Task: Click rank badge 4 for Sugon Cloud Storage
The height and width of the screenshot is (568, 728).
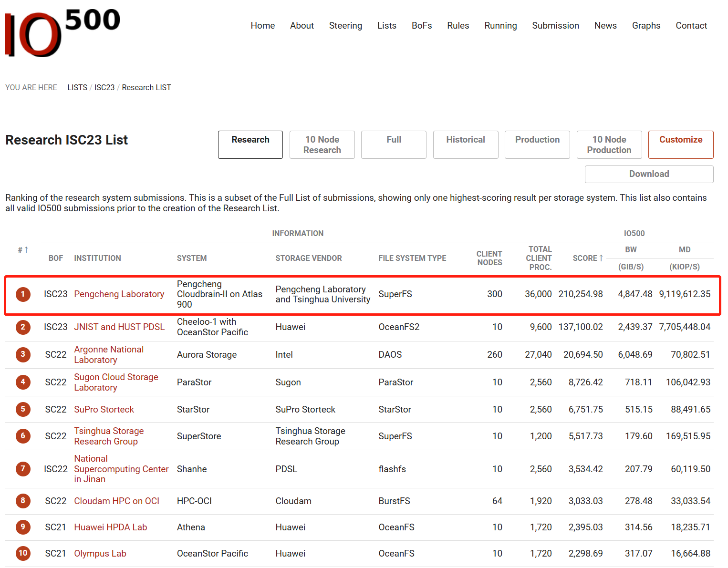Action: [x=23, y=382]
